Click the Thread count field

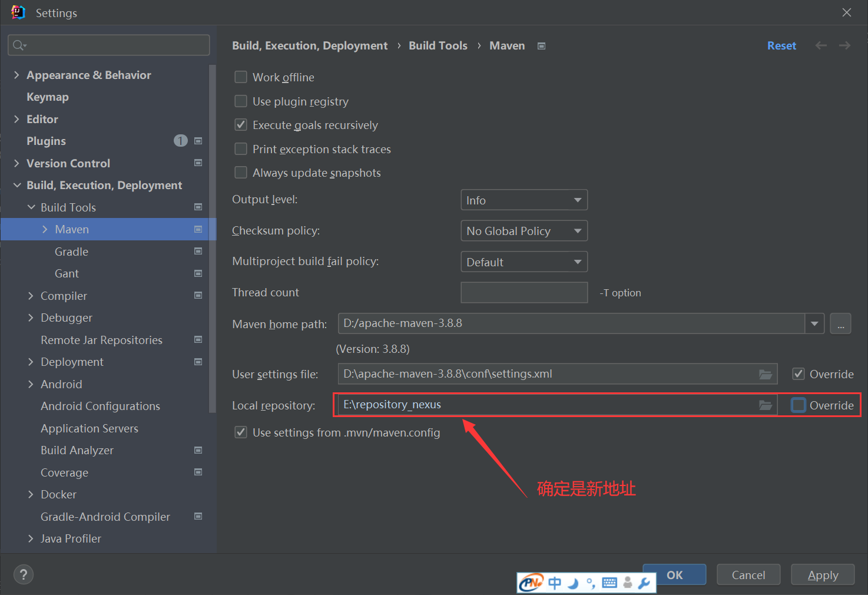click(x=524, y=292)
